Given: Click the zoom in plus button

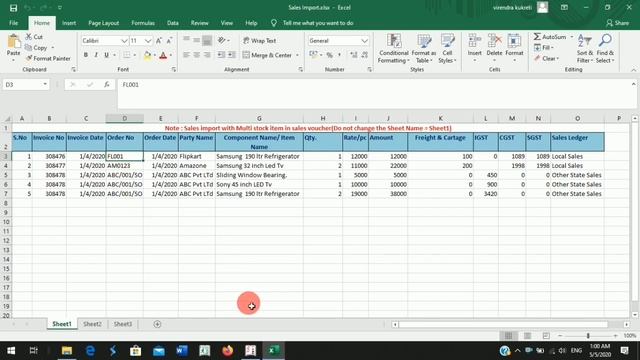Looking at the screenshot, I should click(x=616, y=336).
